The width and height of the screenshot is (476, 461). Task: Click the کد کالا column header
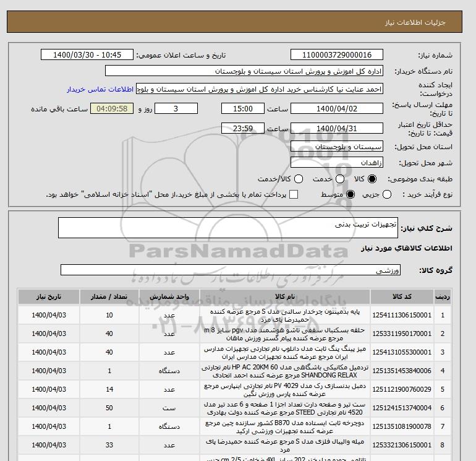(x=402, y=296)
